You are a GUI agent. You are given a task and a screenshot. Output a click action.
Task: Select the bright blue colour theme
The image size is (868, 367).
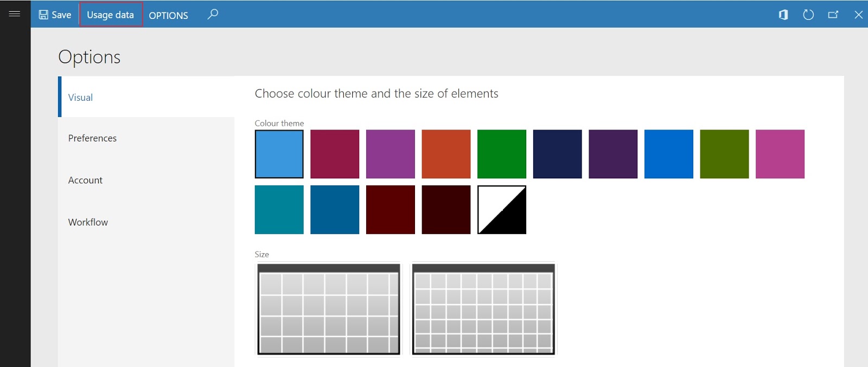tap(669, 154)
